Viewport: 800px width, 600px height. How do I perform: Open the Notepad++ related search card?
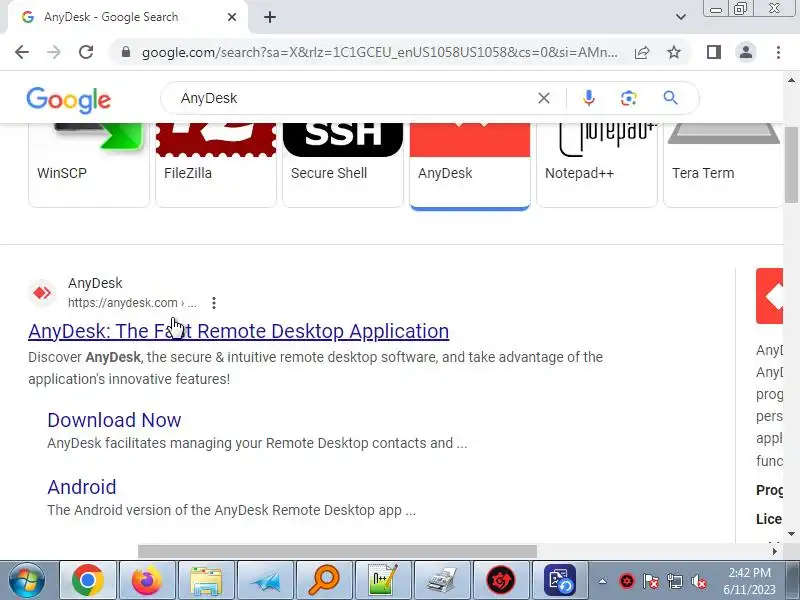coord(597,164)
